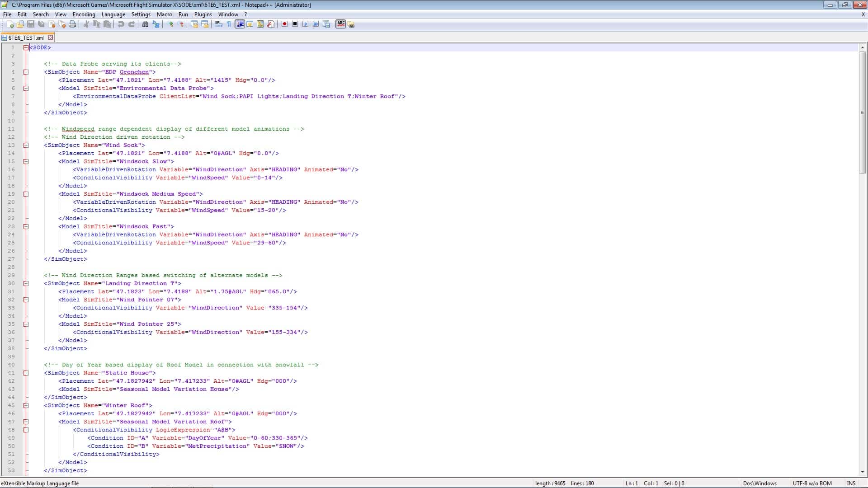Toggle the spell check ABC button
This screenshot has width=868, height=488.
[341, 24]
